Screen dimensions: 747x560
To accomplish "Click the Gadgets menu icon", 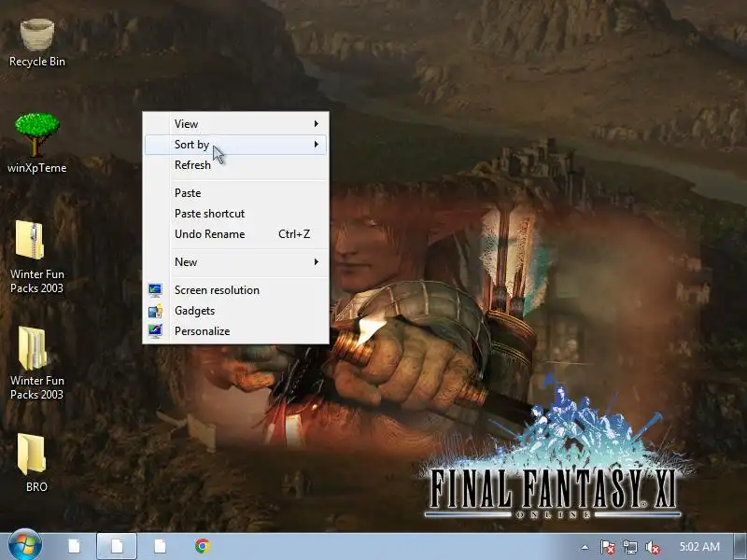I will (x=155, y=311).
